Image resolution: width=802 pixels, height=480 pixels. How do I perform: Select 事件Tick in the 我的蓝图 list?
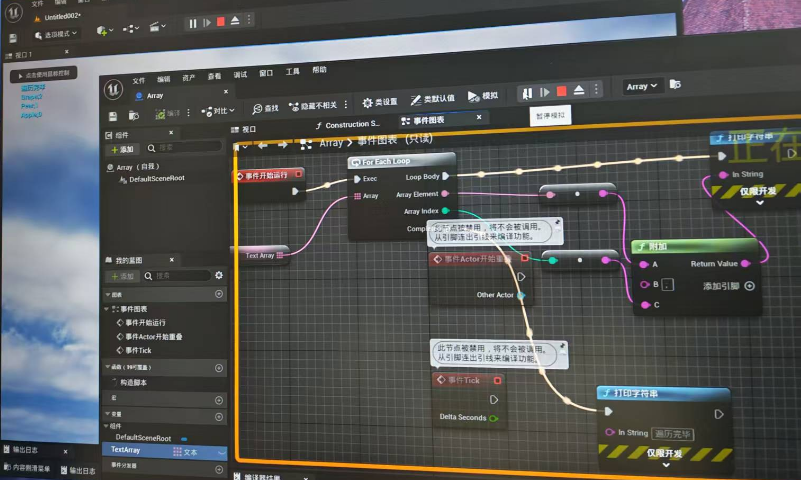click(x=134, y=351)
